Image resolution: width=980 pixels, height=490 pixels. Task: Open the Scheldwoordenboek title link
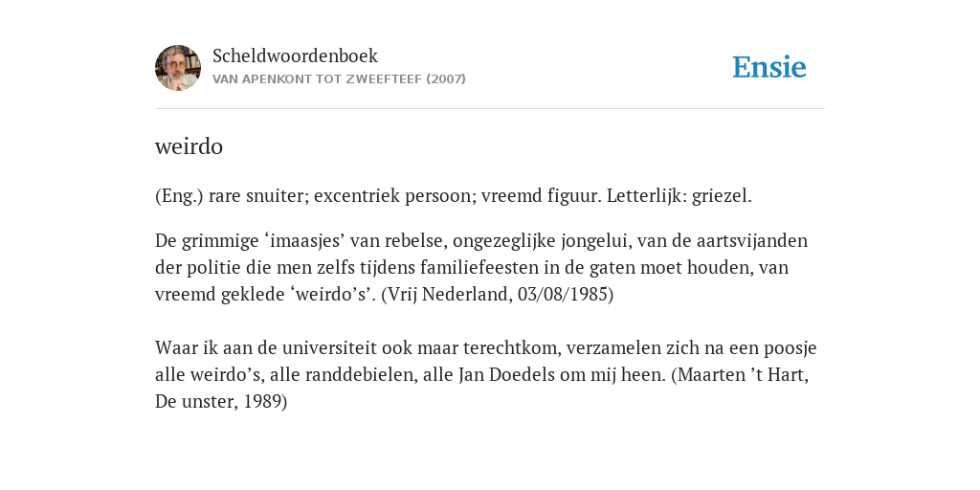click(295, 56)
